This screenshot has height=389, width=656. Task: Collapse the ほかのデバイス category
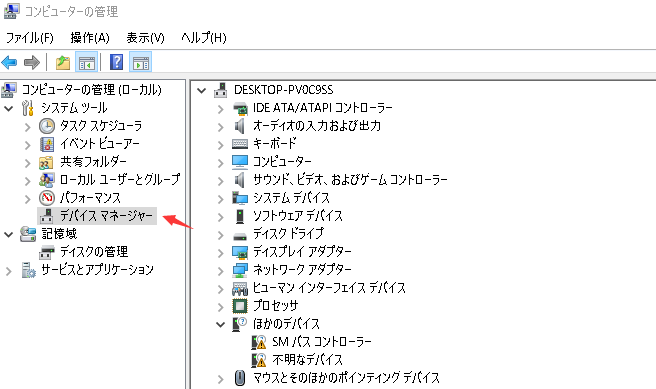click(x=220, y=324)
